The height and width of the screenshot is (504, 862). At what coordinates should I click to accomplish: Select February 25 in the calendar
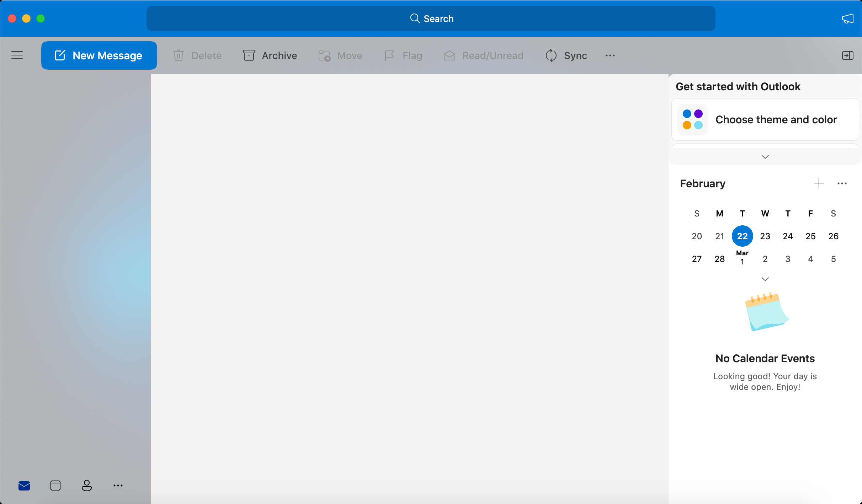point(811,236)
